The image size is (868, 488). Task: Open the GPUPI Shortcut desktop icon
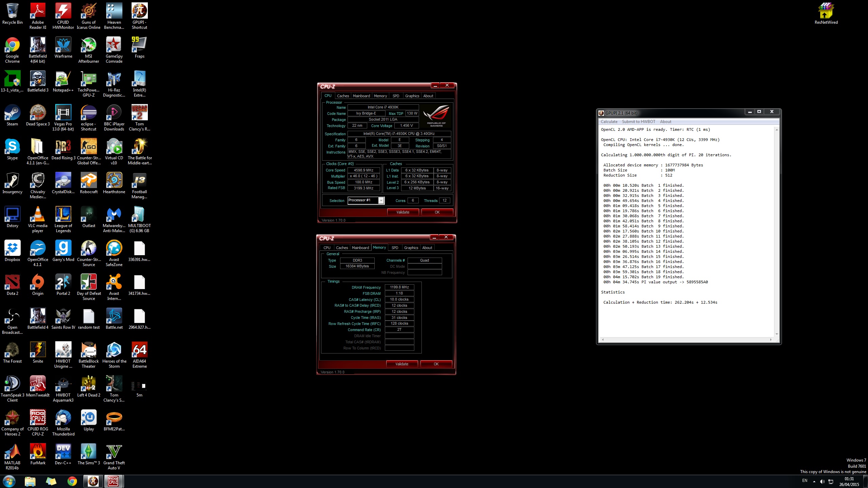coord(139,16)
